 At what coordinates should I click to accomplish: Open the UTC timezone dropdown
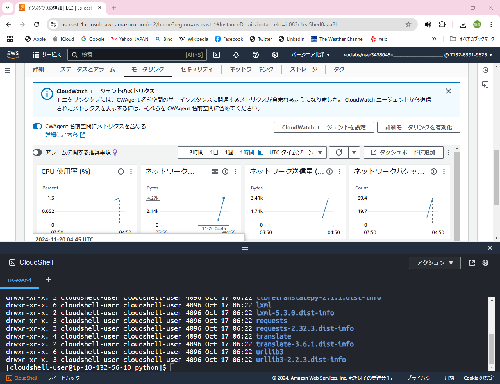(296, 153)
